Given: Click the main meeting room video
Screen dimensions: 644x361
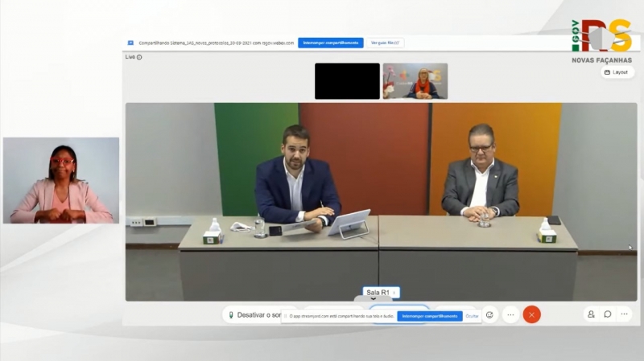Looking at the screenshot, I should (x=381, y=202).
